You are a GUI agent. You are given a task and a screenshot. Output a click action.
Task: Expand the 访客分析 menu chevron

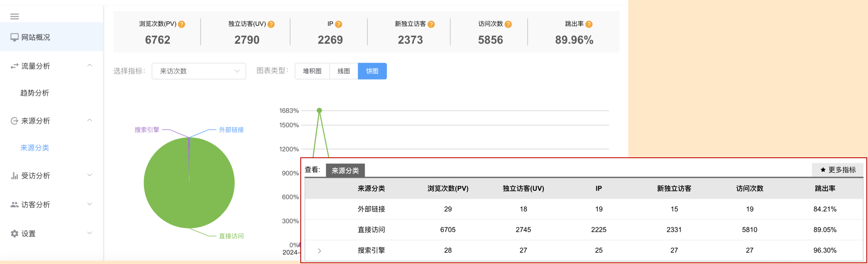tap(89, 204)
